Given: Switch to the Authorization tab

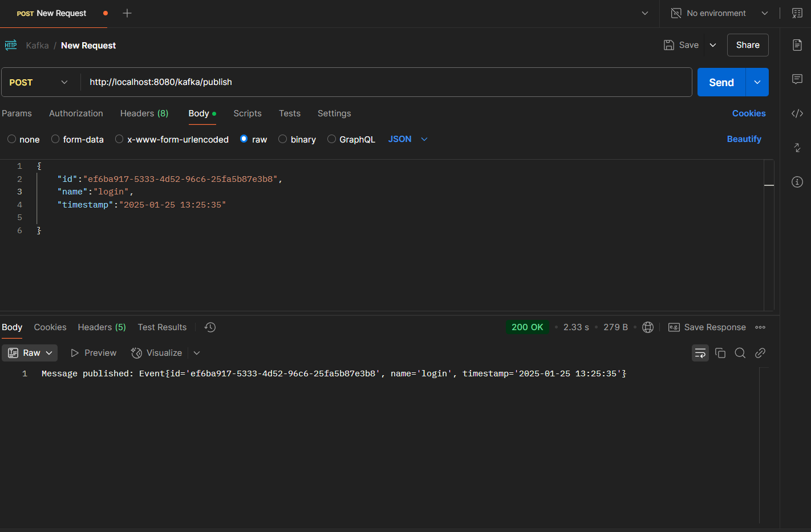Looking at the screenshot, I should 76,113.
